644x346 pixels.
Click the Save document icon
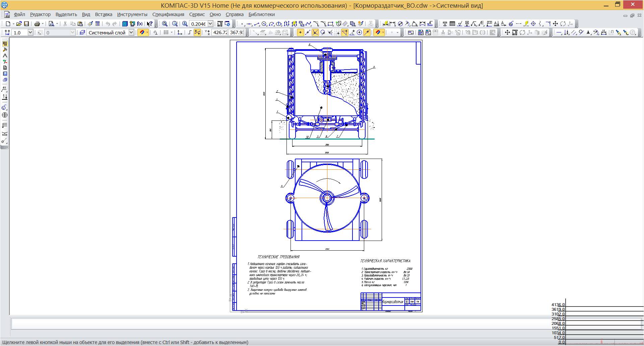26,24
